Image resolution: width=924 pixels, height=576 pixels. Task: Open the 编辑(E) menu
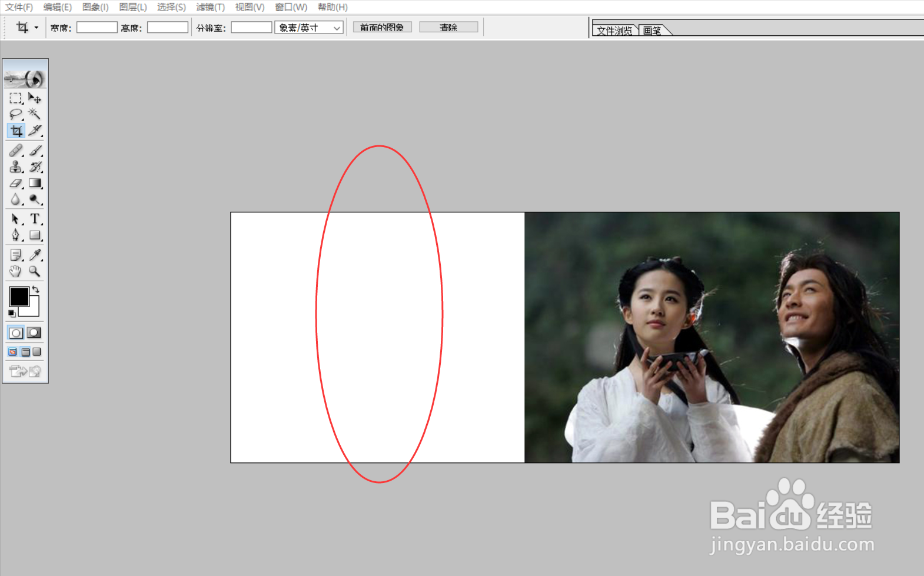[x=58, y=7]
